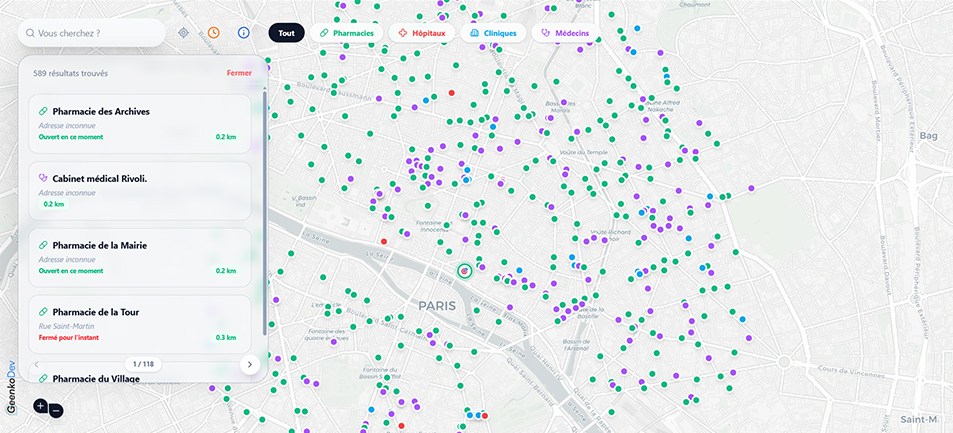
Task: Open the Pharmacie de la Mairie result
Action: point(140,257)
